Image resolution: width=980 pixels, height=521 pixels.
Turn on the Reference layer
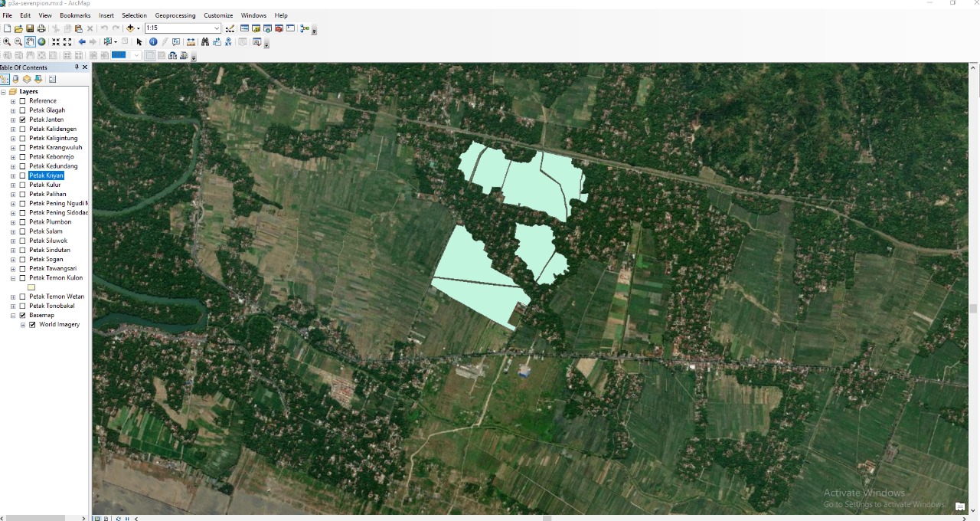(23, 101)
